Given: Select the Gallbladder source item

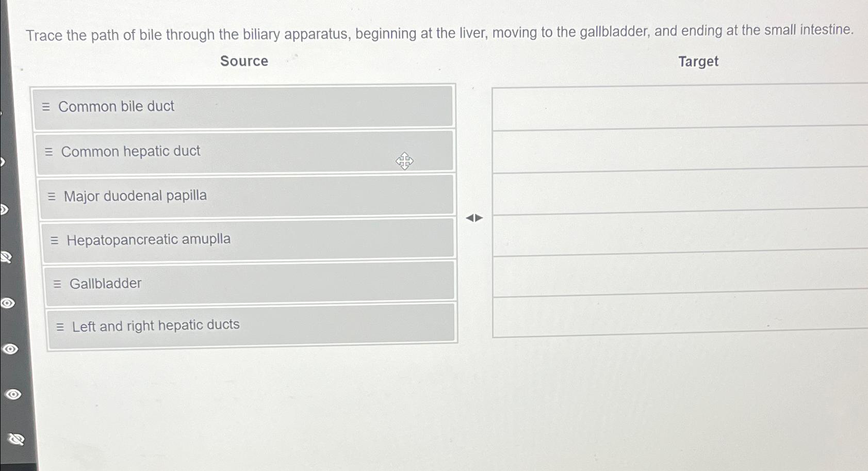Looking at the screenshot, I should click(250, 282).
